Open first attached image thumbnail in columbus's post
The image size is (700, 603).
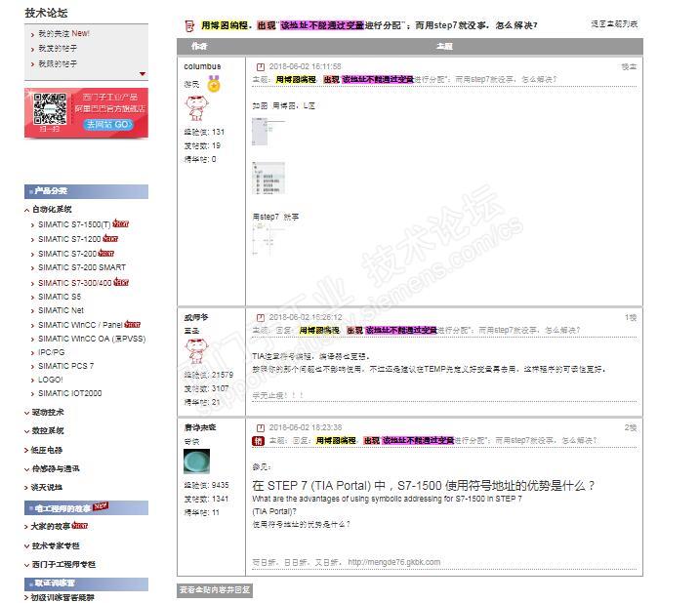[x=268, y=132]
